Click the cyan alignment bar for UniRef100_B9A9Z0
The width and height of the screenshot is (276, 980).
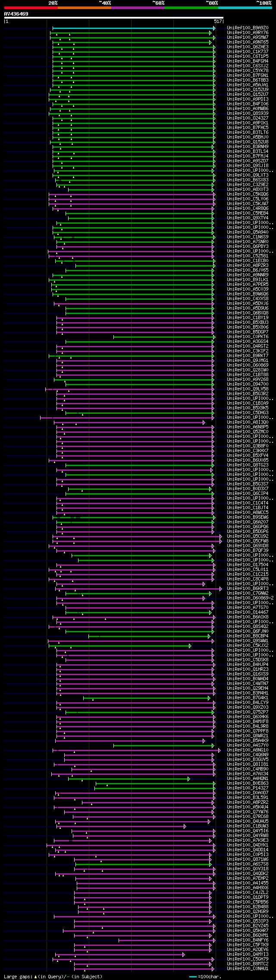[134, 28]
